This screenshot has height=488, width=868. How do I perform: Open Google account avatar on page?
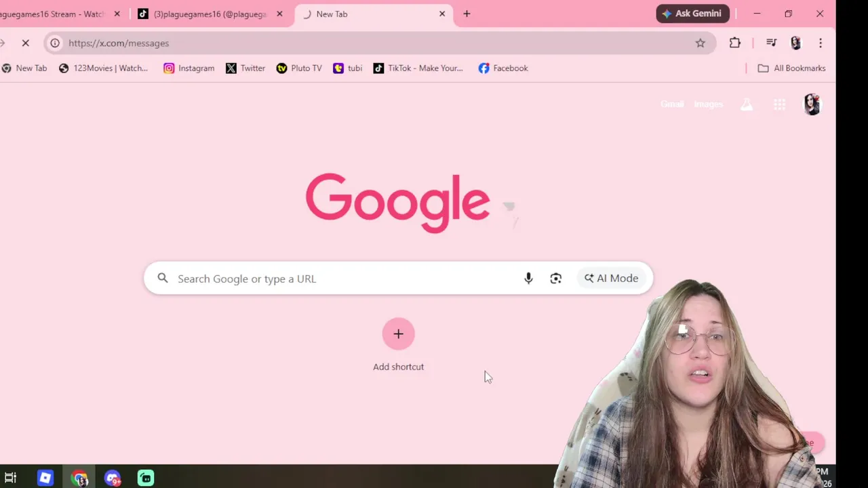[x=812, y=104]
